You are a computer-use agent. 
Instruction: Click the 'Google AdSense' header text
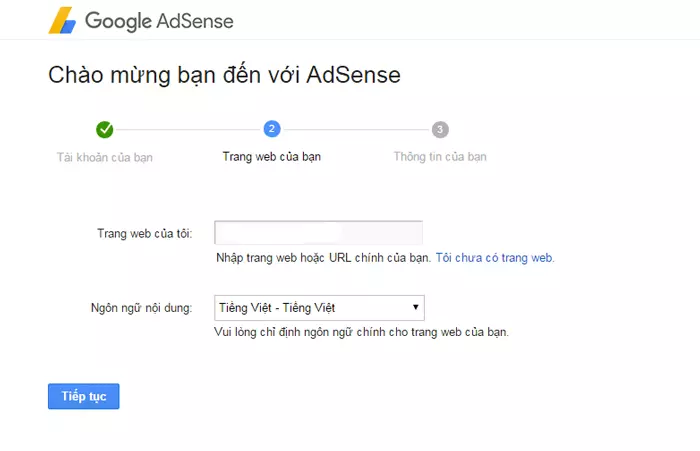point(159,21)
